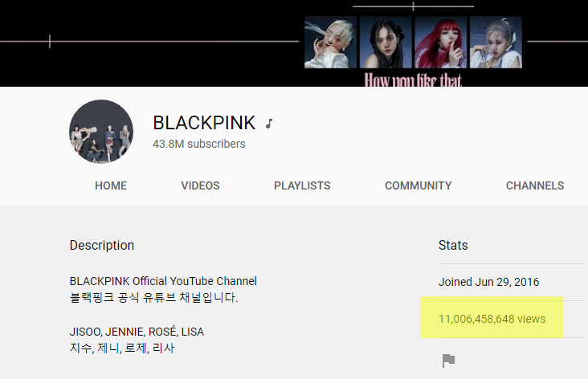
Task: Select the COMMUNITY tab
Action: [x=419, y=185]
